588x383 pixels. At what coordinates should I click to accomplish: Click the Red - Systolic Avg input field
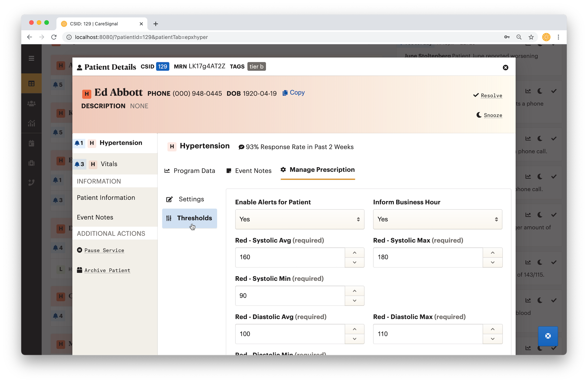(290, 258)
